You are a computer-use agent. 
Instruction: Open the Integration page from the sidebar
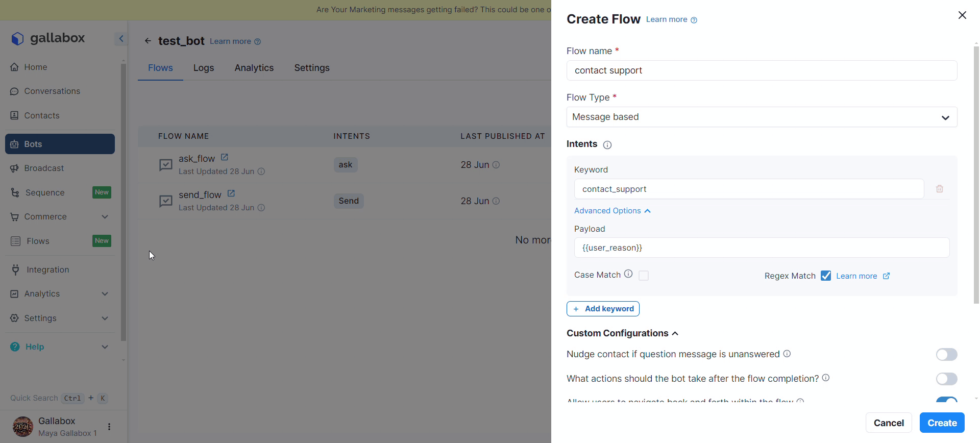click(47, 269)
